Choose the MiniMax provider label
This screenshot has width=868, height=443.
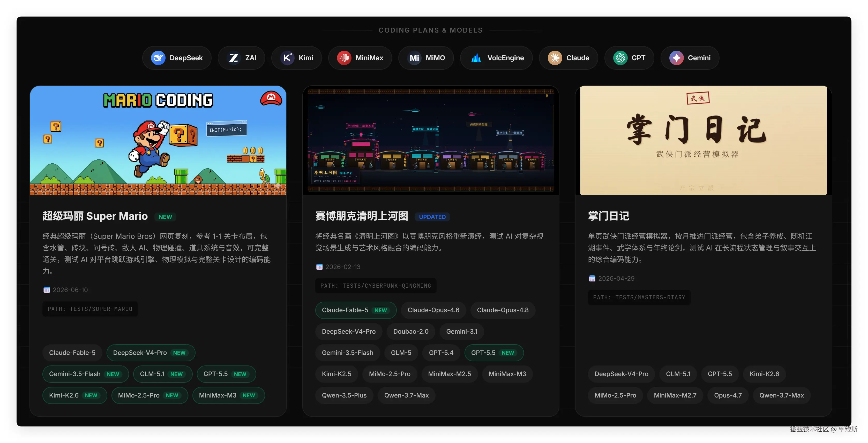tap(369, 58)
